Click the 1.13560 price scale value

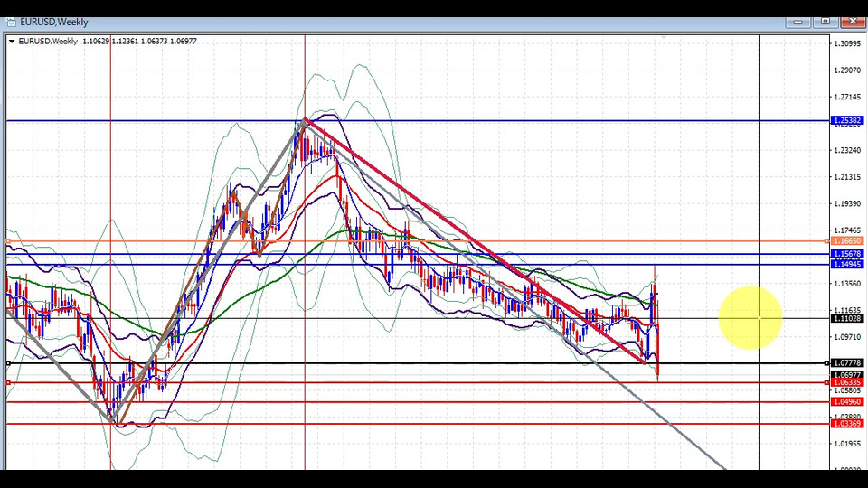pyautogui.click(x=847, y=284)
